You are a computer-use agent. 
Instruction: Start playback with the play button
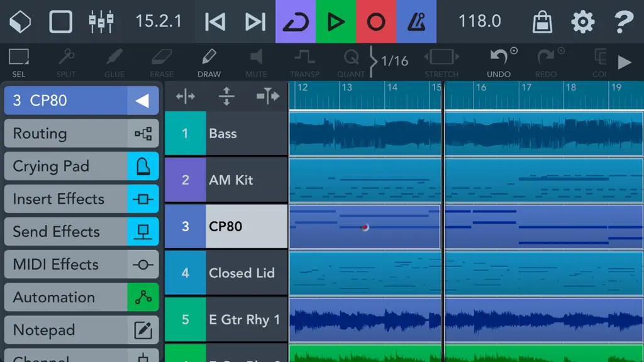[336, 21]
